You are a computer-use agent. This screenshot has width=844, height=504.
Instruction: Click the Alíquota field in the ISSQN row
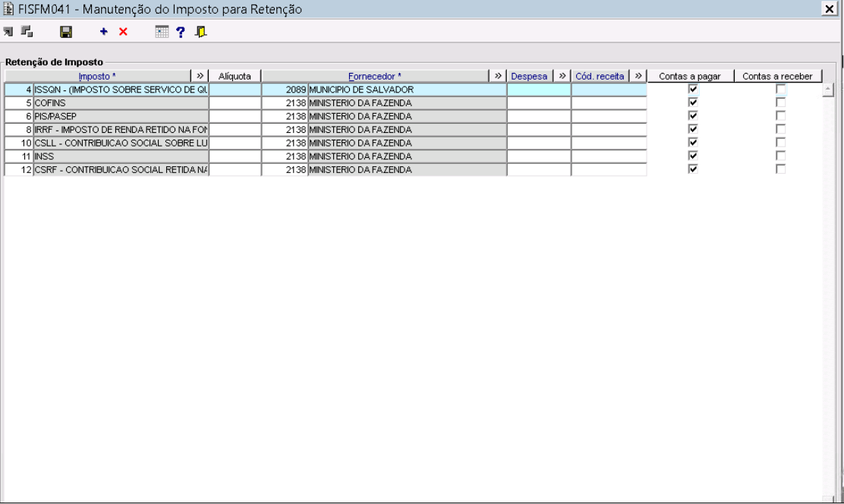(x=235, y=90)
